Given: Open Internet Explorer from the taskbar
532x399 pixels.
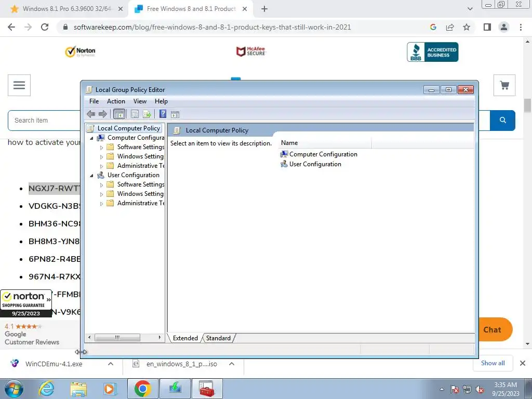Looking at the screenshot, I should click(46, 389).
